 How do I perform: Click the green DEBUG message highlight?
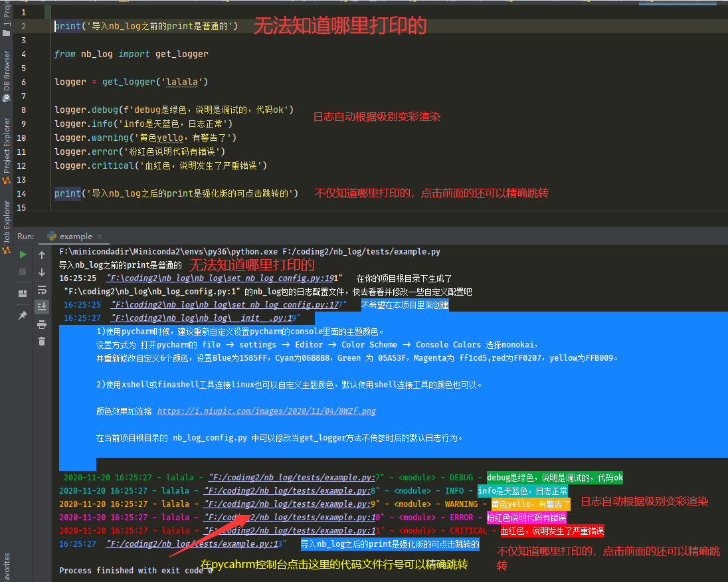coord(555,478)
